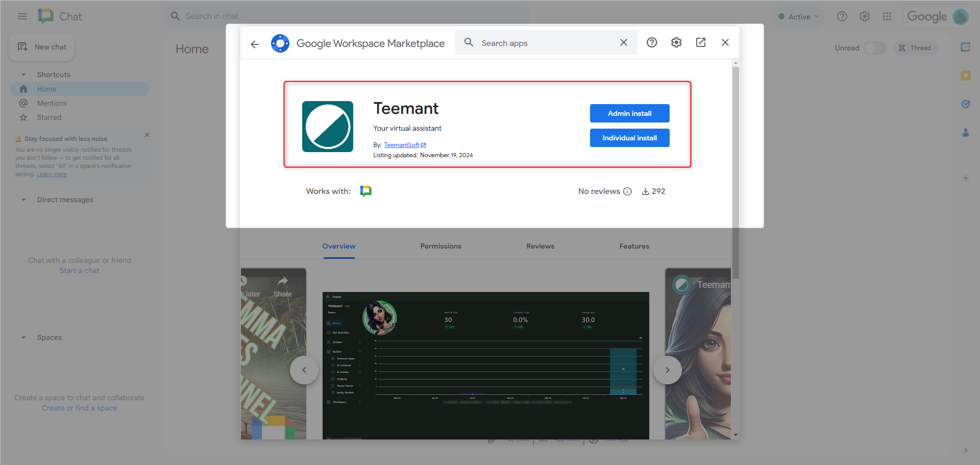Toggle the Unread filter switch
980x465 pixels.
click(875, 48)
